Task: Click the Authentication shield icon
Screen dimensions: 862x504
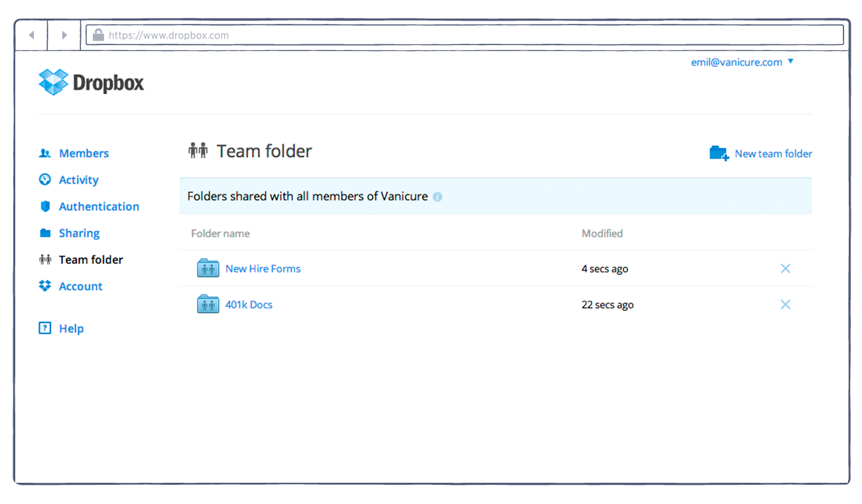Action: [45, 206]
